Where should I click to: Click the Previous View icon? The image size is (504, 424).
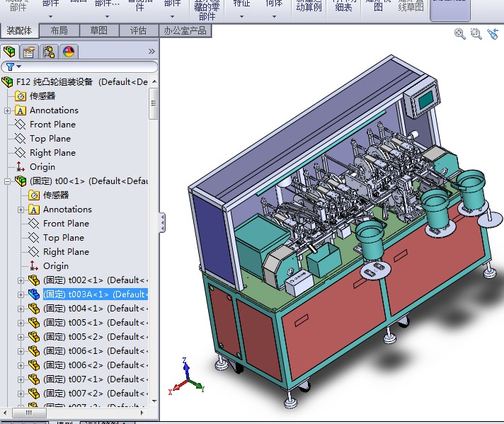(493, 33)
